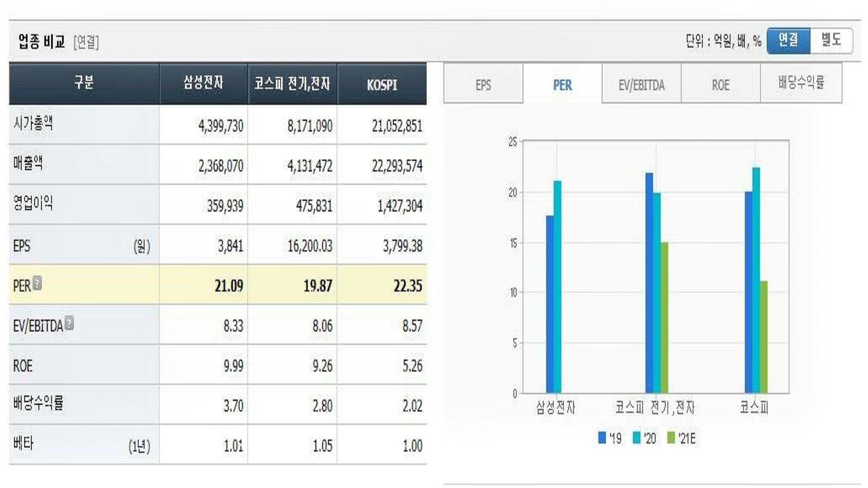Click EV/EBITDA value 8.57
Screen dimensions: 868x488
[x=412, y=326]
